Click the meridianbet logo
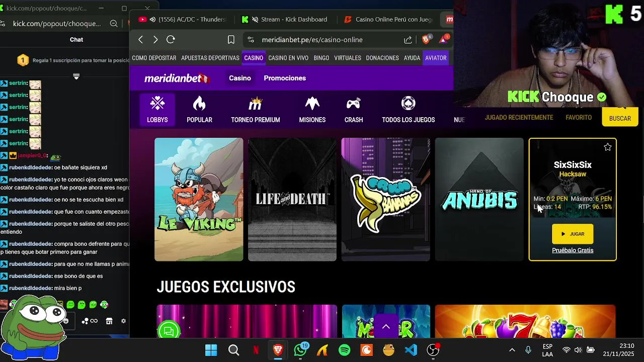This screenshot has height=362, width=644. tap(177, 78)
